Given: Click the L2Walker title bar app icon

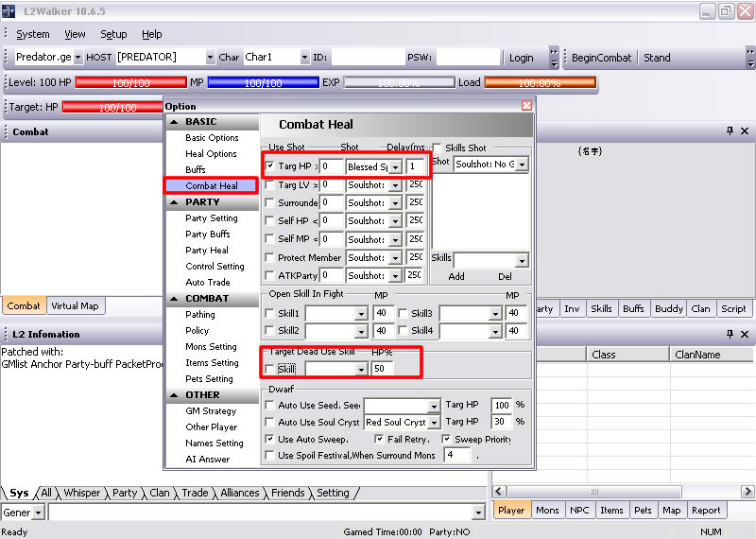Looking at the screenshot, I should coord(9,11).
